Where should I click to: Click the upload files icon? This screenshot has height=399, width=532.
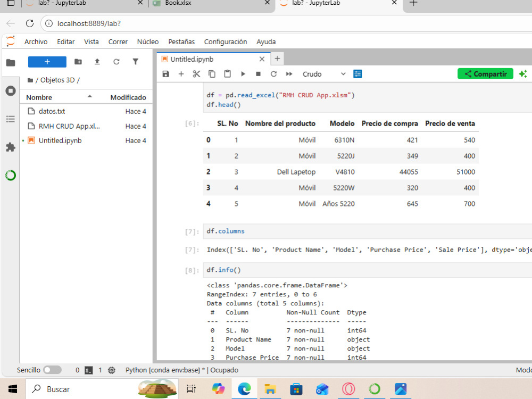(x=97, y=62)
